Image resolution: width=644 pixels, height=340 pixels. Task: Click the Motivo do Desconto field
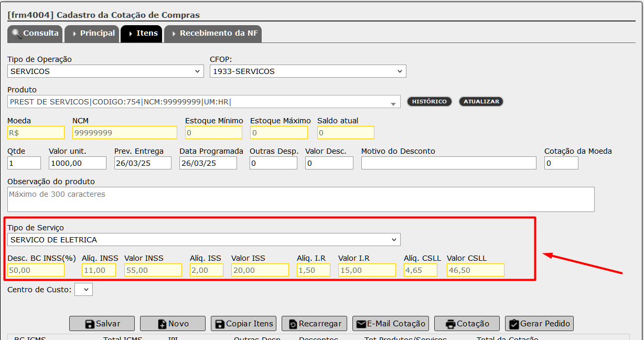pos(449,163)
